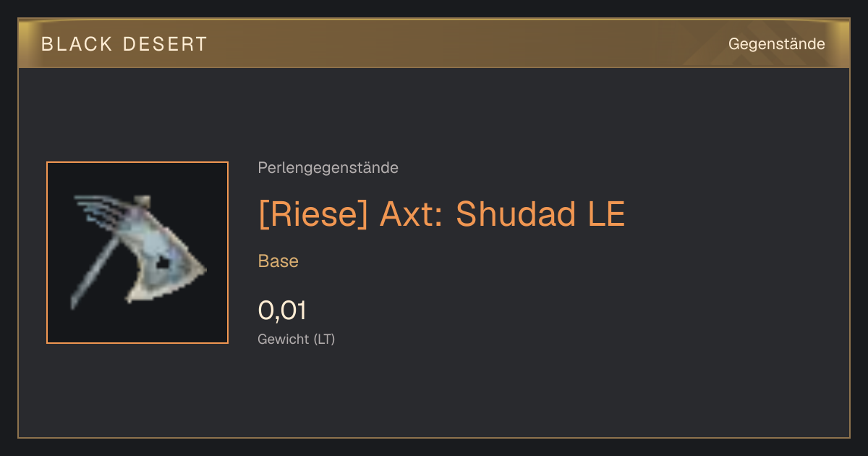Click the orange Base grade label
Viewport: 868px width, 456px height.
278,261
